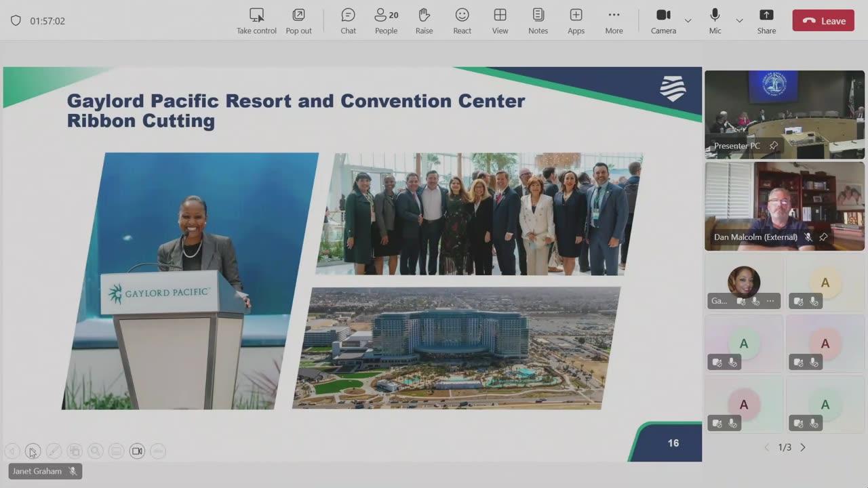This screenshot has height=488, width=868.
Task: Click the camera icon in slide controls
Action: [x=137, y=451]
